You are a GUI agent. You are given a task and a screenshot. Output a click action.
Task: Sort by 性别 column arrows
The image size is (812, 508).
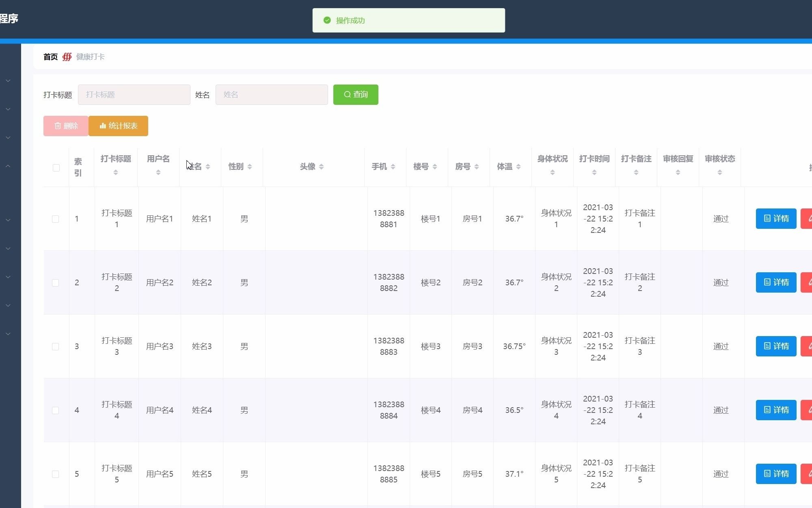tap(249, 167)
